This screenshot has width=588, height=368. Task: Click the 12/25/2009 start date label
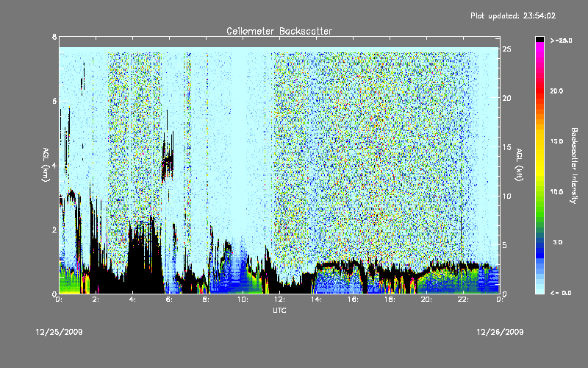59,332
